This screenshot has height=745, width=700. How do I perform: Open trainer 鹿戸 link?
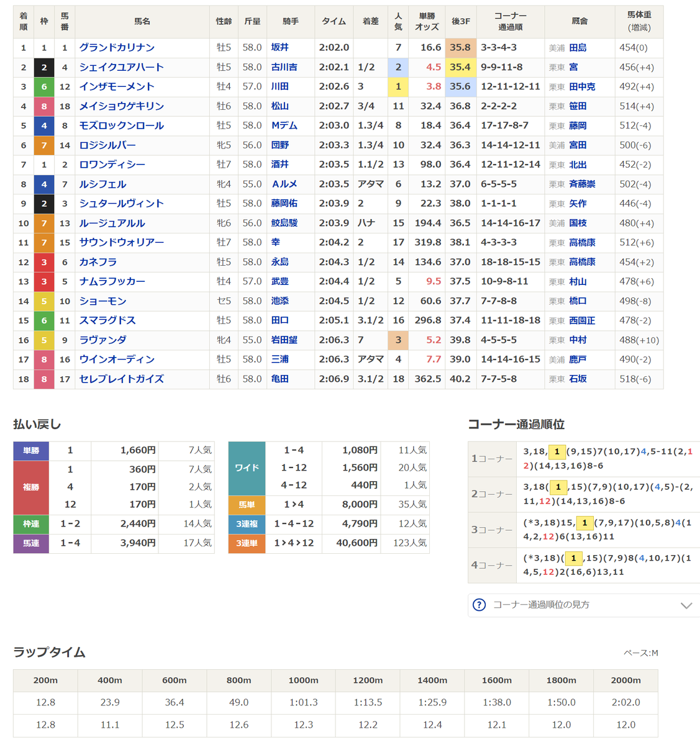[x=578, y=359]
